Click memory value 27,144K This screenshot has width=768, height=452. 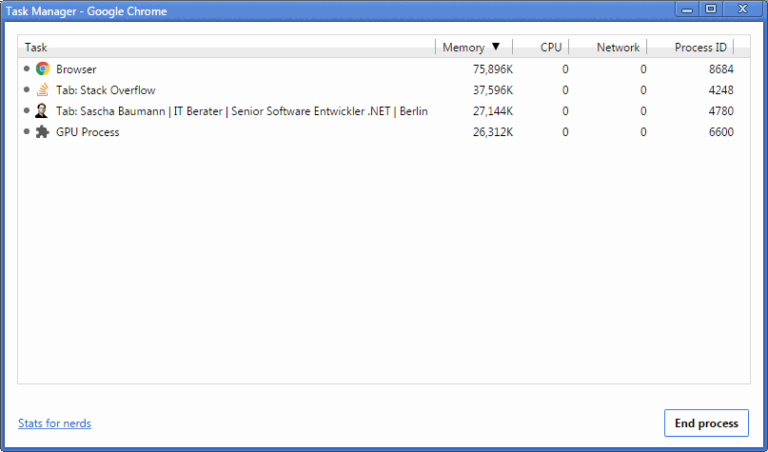pyautogui.click(x=493, y=111)
